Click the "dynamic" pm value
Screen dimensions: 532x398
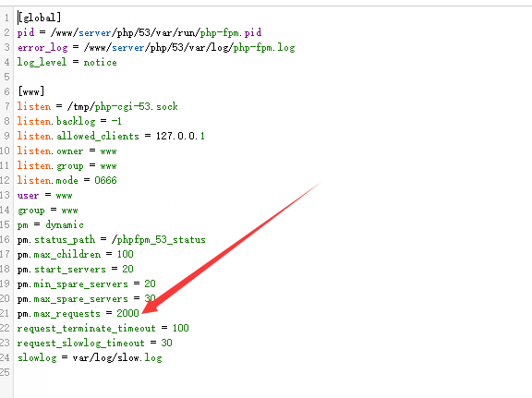[x=65, y=225]
